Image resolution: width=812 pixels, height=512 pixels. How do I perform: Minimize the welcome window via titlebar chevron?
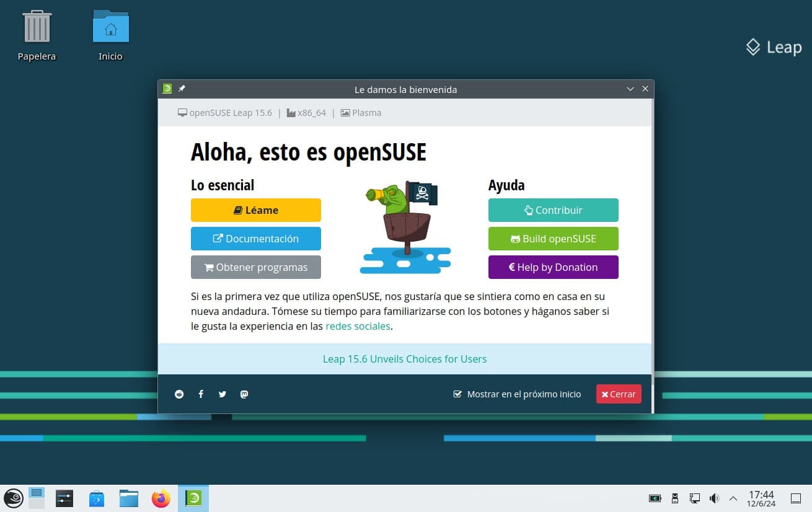630,89
